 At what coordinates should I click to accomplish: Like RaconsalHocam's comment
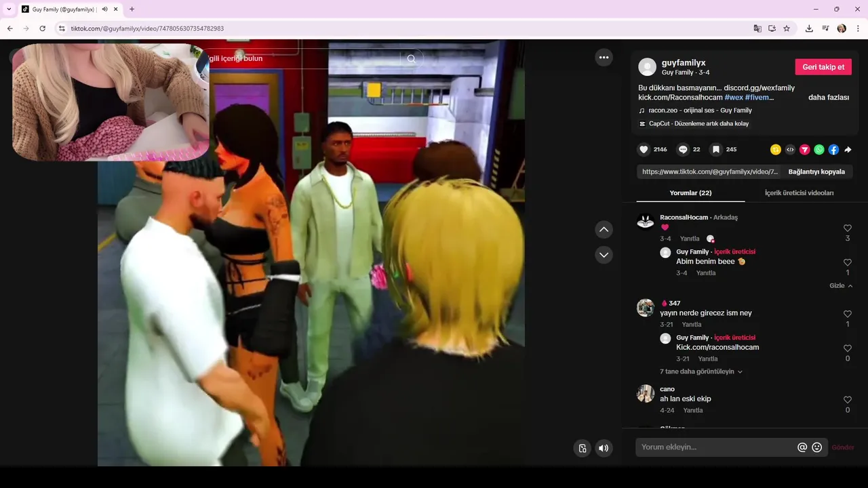848,228
